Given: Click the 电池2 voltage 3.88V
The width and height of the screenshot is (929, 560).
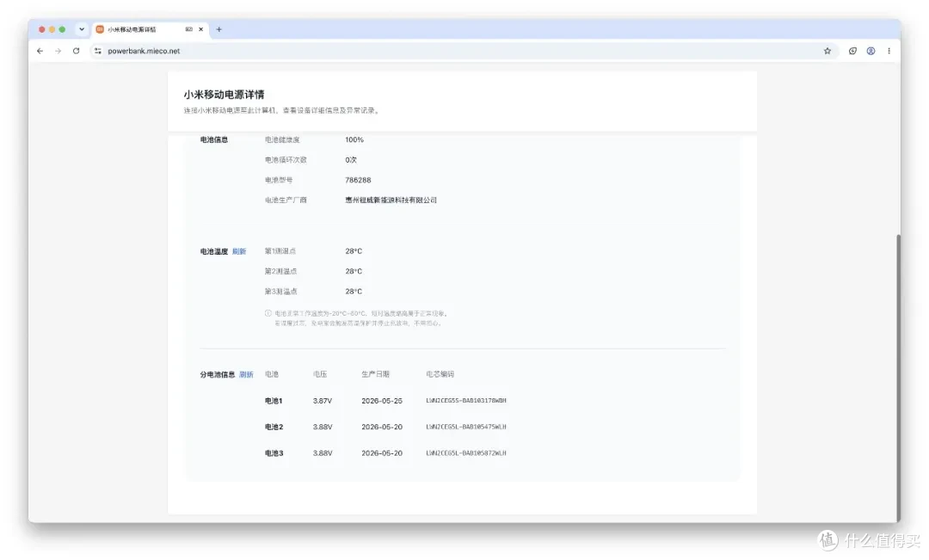Looking at the screenshot, I should pyautogui.click(x=323, y=428).
